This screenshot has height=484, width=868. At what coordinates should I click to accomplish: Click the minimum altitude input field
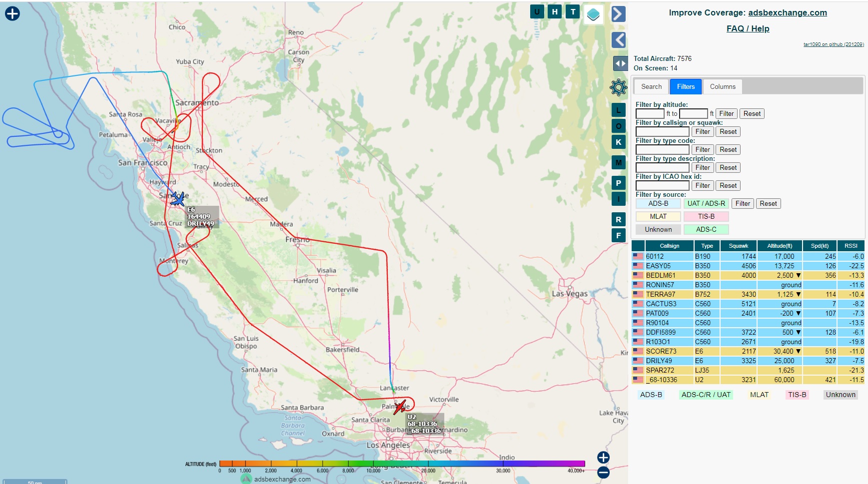point(650,114)
